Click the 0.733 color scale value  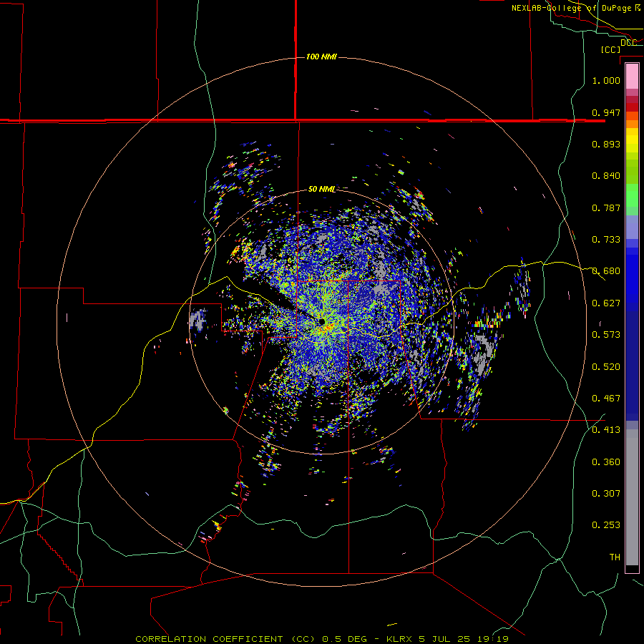click(x=606, y=240)
